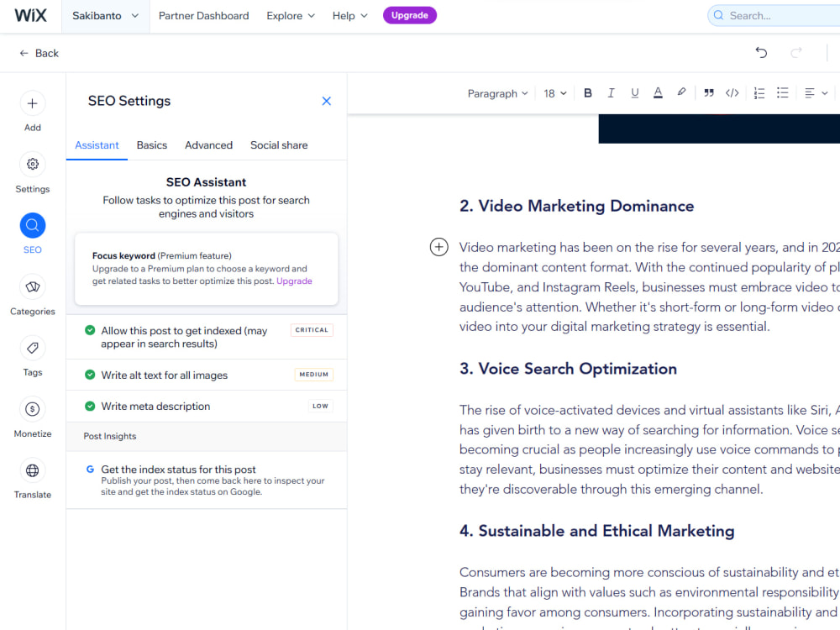This screenshot has width=840, height=630.
Task: Click the Post Insights section label
Action: 110,436
